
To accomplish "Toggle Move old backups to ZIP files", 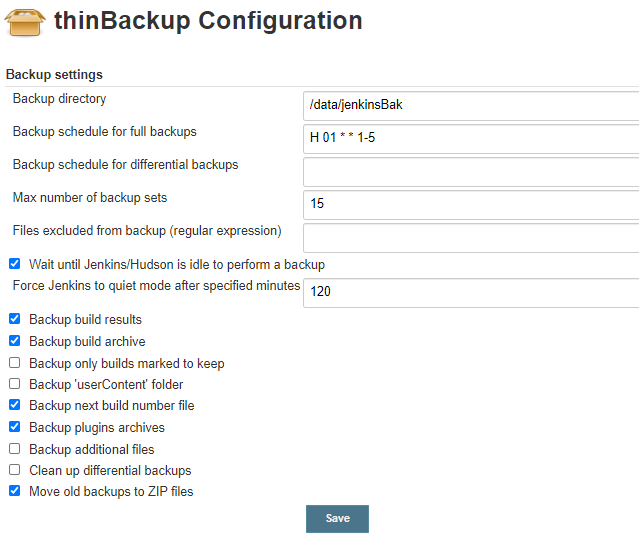I will [x=15, y=490].
